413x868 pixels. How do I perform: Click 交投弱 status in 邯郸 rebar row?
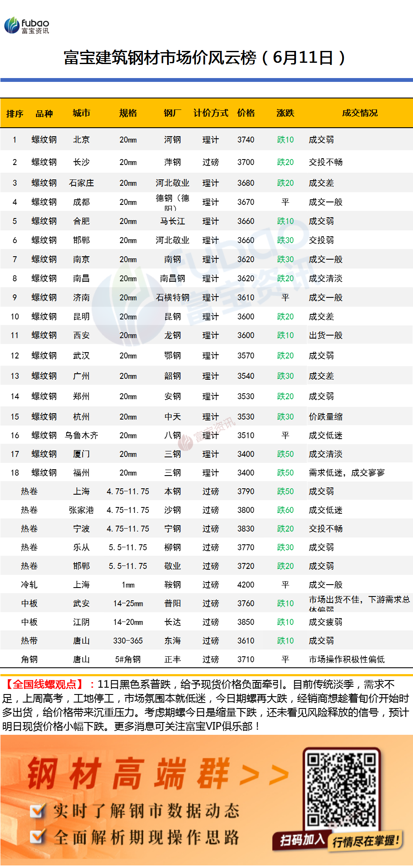[321, 240]
